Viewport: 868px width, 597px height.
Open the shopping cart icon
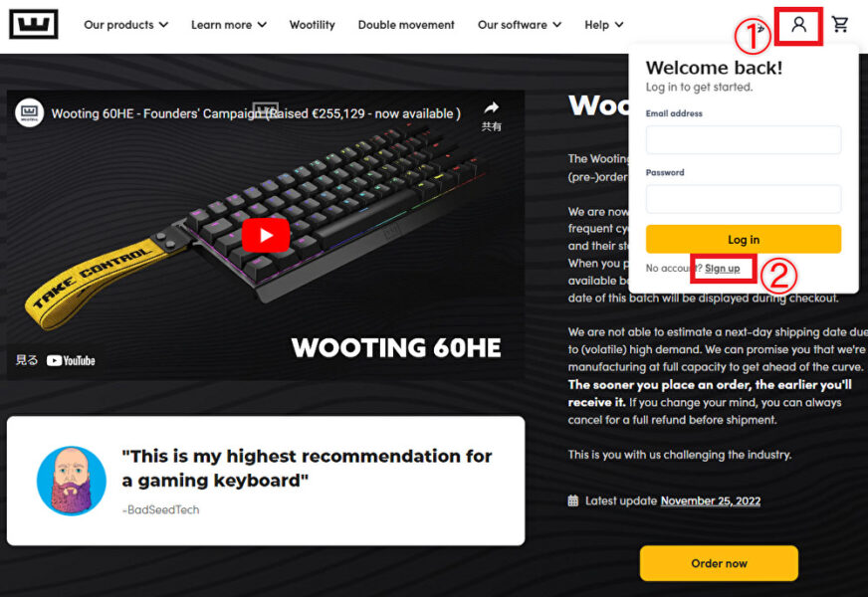pos(840,24)
